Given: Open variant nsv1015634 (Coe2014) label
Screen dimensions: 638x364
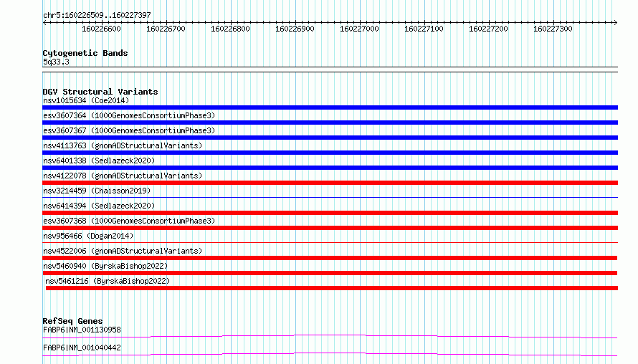Looking at the screenshot, I should coord(86,100).
